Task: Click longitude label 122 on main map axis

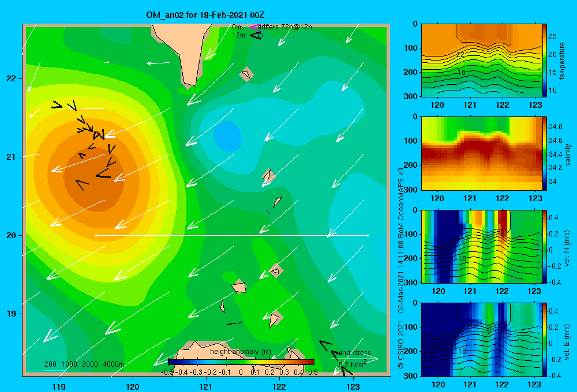Action: point(280,386)
